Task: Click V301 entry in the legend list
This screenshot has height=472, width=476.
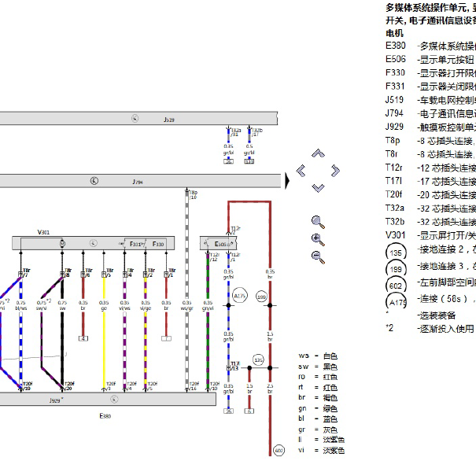Action: coord(430,235)
